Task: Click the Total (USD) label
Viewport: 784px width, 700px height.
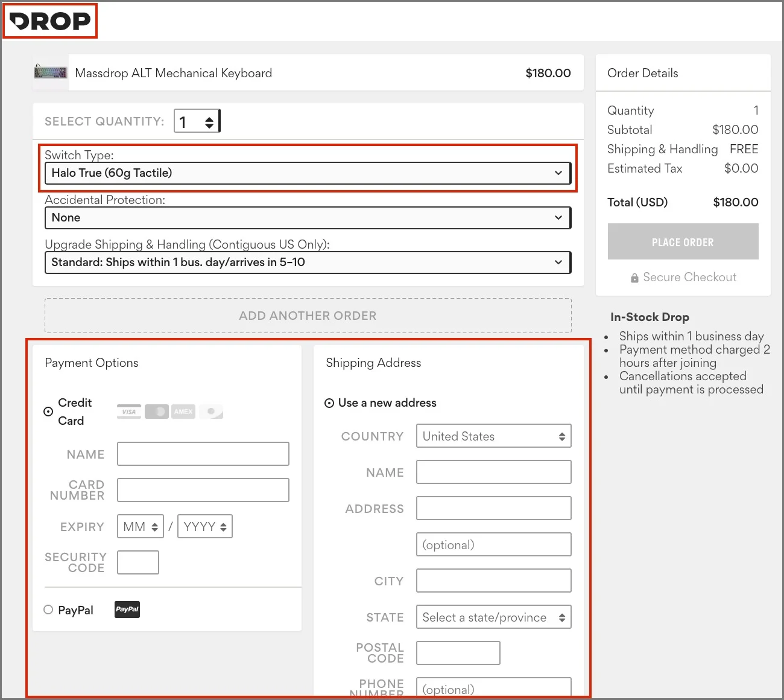Action: tap(637, 202)
